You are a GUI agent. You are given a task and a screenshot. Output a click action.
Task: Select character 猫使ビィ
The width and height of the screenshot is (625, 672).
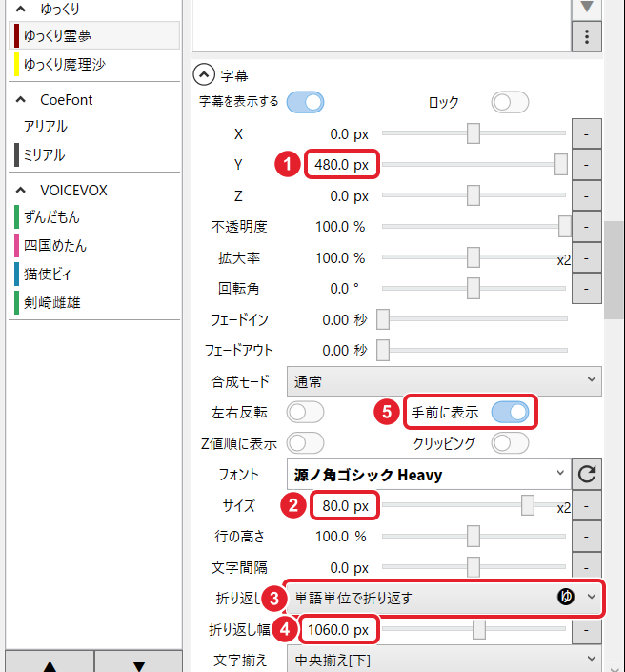point(94,275)
